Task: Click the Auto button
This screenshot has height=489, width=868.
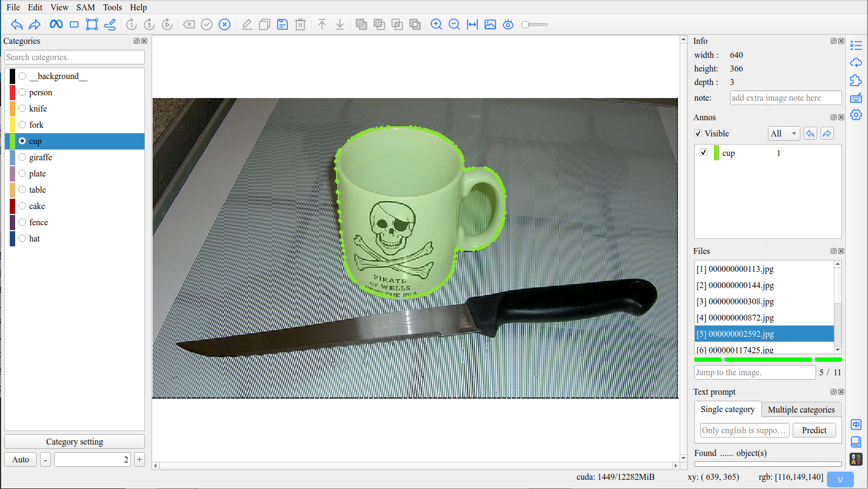Action: (x=21, y=459)
